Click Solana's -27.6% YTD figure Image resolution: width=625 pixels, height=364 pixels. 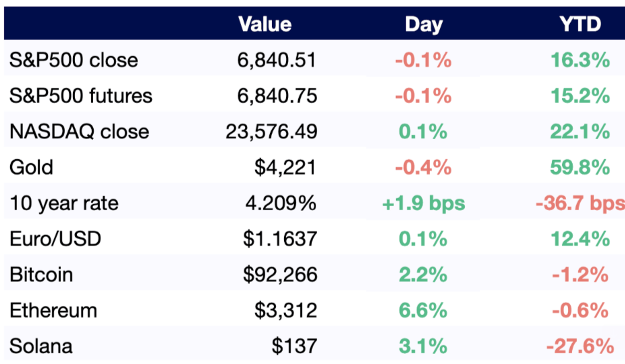point(580,346)
